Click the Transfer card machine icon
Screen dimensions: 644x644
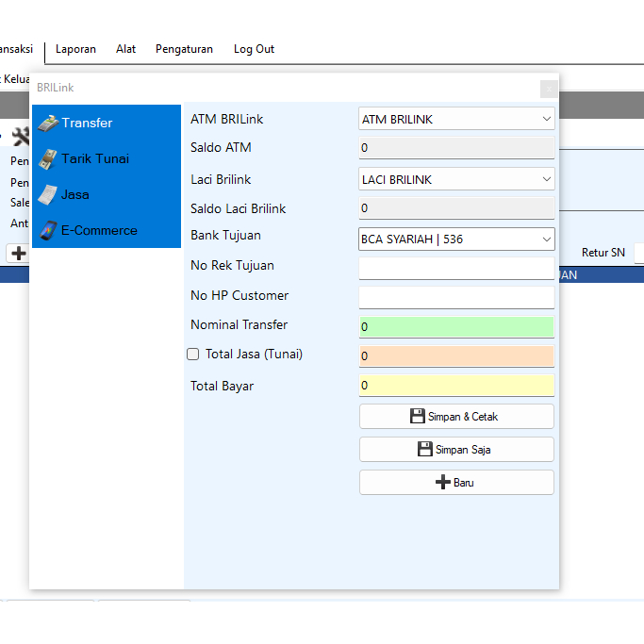[48, 124]
